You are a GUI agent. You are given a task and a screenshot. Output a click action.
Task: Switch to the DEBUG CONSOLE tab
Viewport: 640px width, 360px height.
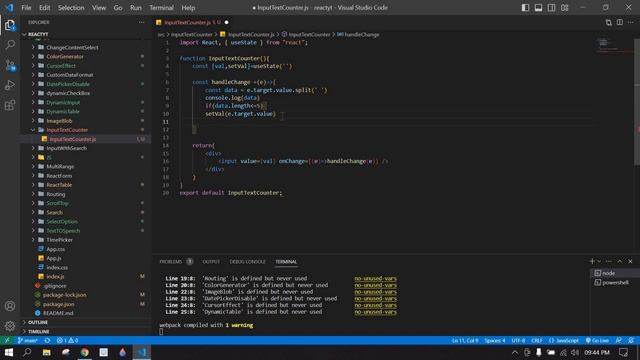247,262
